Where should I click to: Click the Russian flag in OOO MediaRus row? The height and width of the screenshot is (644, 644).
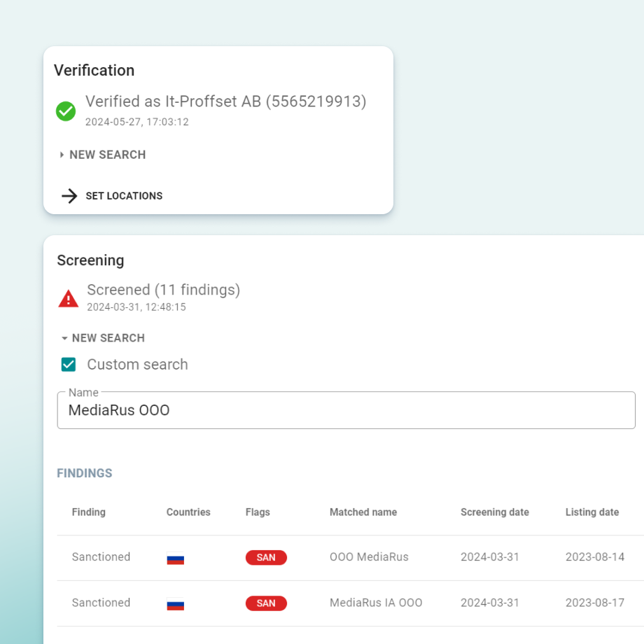[176, 558]
